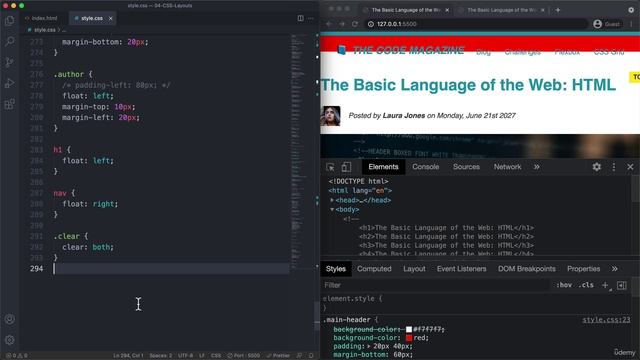
Task: Click Laura Jones author photo
Action: [331, 116]
